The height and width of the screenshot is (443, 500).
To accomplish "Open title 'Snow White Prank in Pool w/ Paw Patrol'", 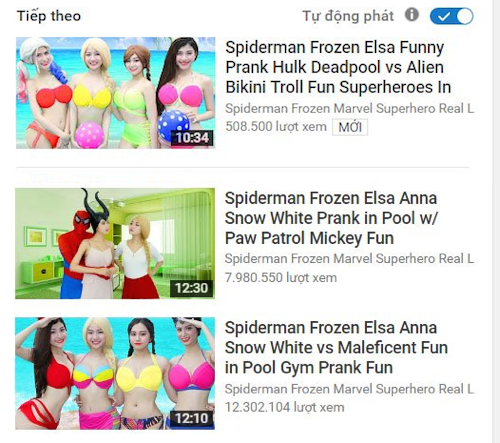I will pos(331,218).
